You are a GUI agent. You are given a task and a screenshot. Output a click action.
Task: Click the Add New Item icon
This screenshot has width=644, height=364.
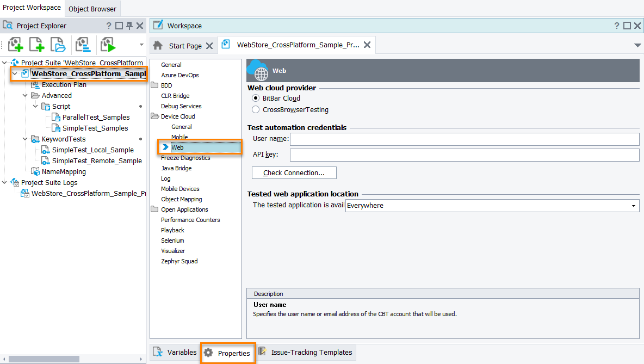click(36, 45)
